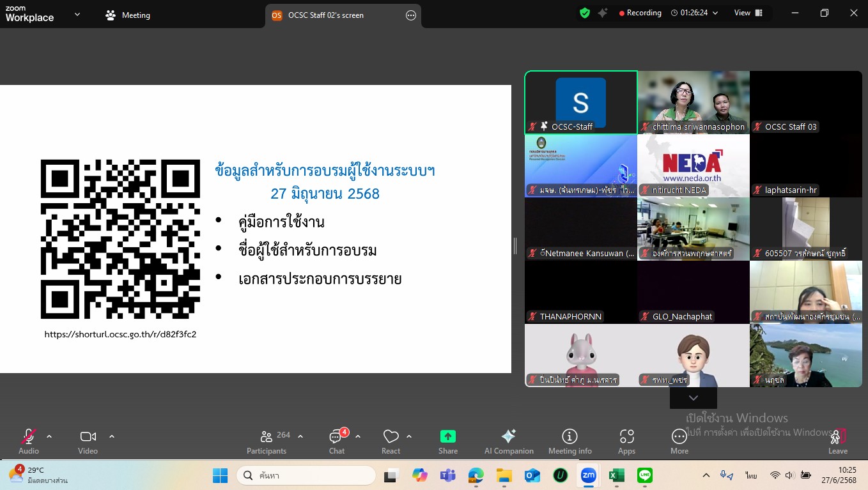Select the rabbit avatar participant tile
Screen dimensions: 868x490
tap(581, 355)
